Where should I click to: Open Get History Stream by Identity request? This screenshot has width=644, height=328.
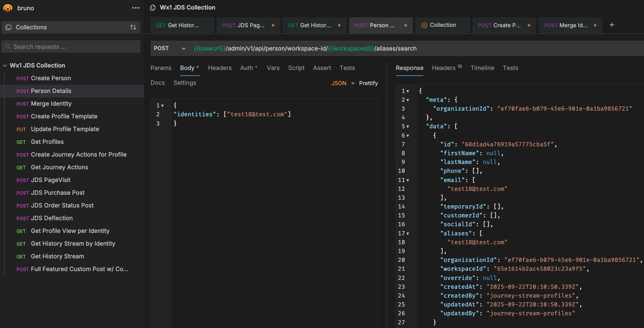click(72, 244)
